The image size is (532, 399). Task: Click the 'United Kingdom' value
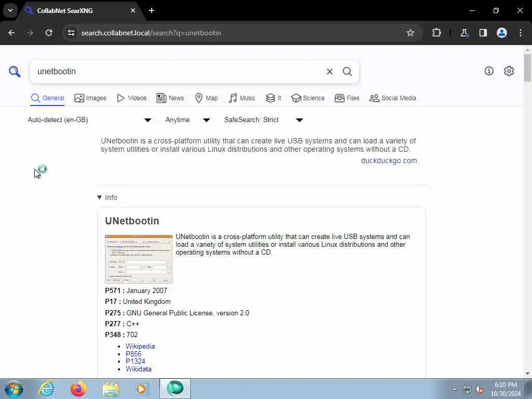147,302
